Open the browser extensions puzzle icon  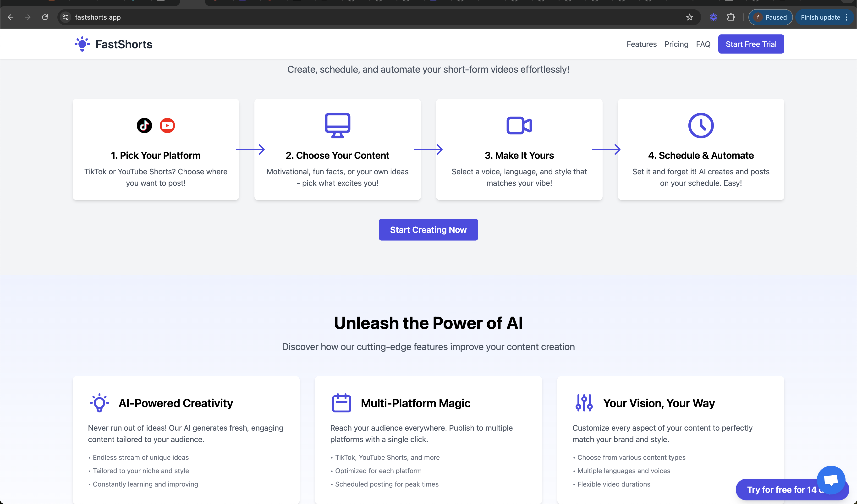pos(731,17)
